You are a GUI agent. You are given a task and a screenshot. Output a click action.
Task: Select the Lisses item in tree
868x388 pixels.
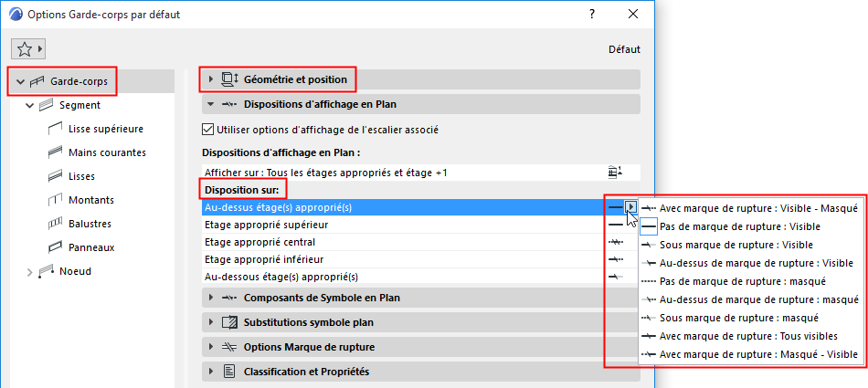[x=81, y=176]
